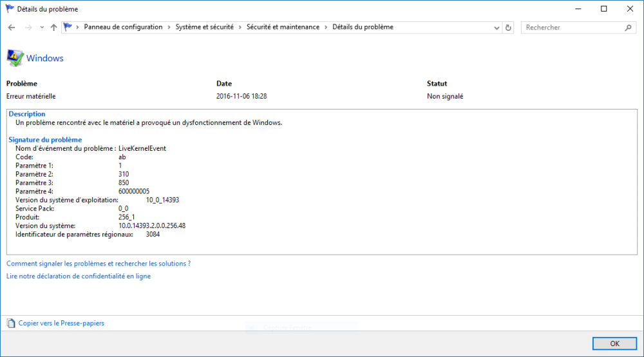Image resolution: width=644 pixels, height=357 pixels.
Task: Open Panneau de configuration breadcrumb
Action: tap(123, 27)
